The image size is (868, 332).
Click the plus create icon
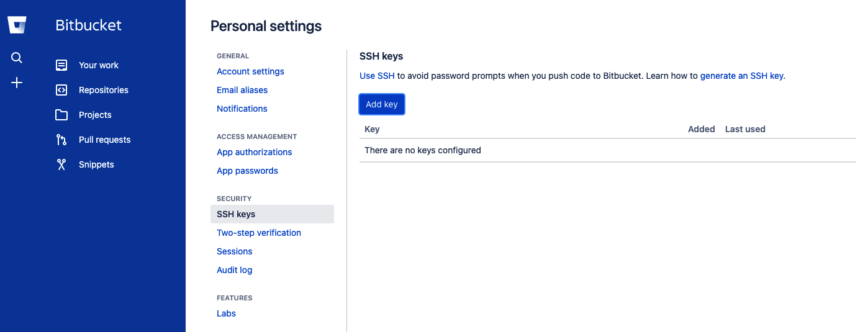coord(17,83)
